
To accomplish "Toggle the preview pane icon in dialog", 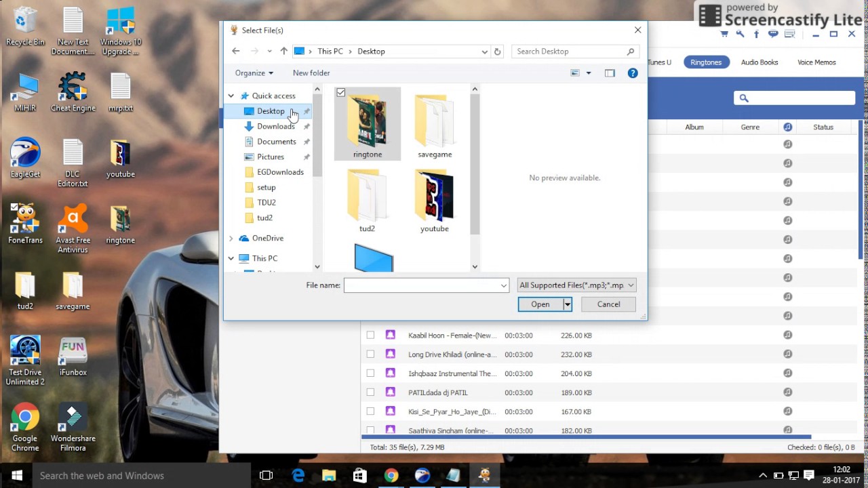I will click(x=610, y=73).
